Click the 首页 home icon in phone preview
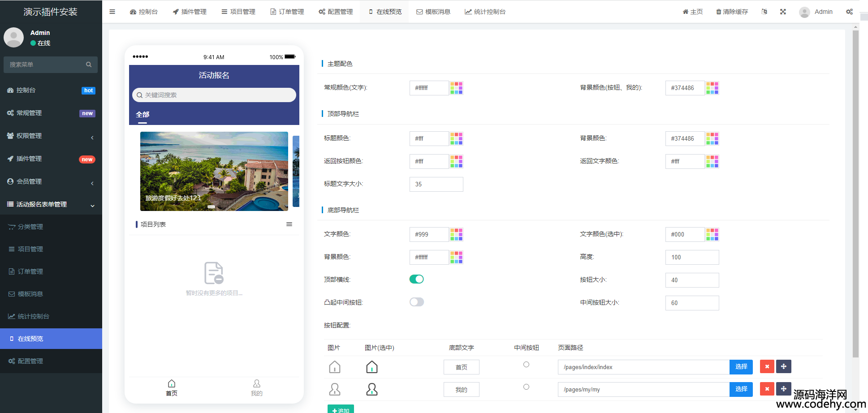The height and width of the screenshot is (413, 868). [172, 384]
